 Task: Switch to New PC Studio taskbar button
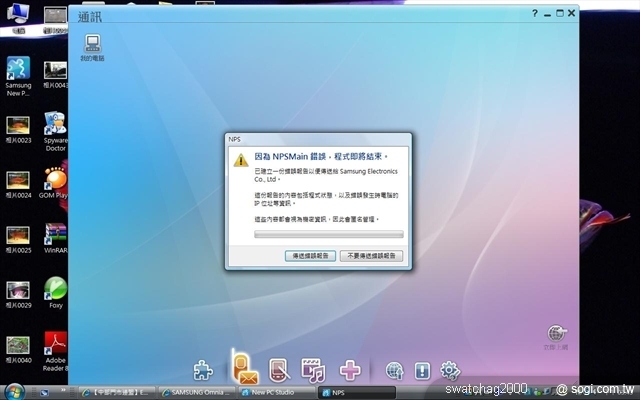click(276, 393)
